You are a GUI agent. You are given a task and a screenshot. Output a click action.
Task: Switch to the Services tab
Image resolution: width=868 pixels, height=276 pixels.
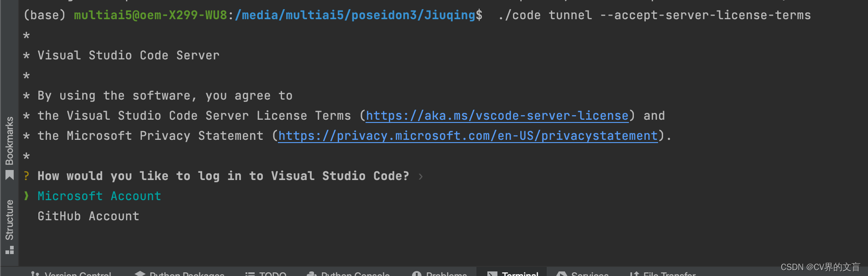tap(582, 273)
